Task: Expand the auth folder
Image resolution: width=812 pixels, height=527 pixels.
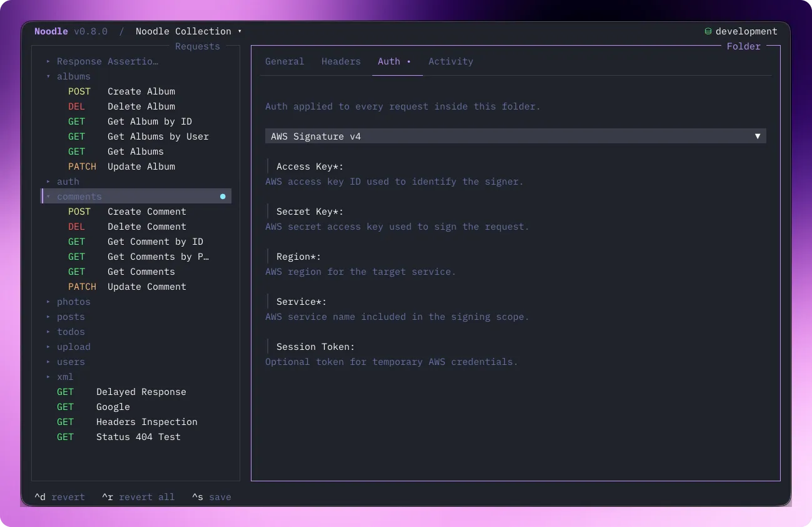Action: (48, 182)
